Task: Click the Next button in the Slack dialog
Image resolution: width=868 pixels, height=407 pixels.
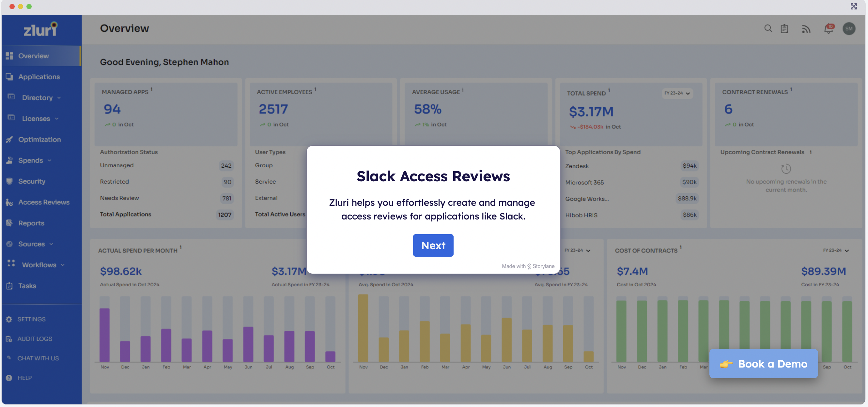Action: 433,246
